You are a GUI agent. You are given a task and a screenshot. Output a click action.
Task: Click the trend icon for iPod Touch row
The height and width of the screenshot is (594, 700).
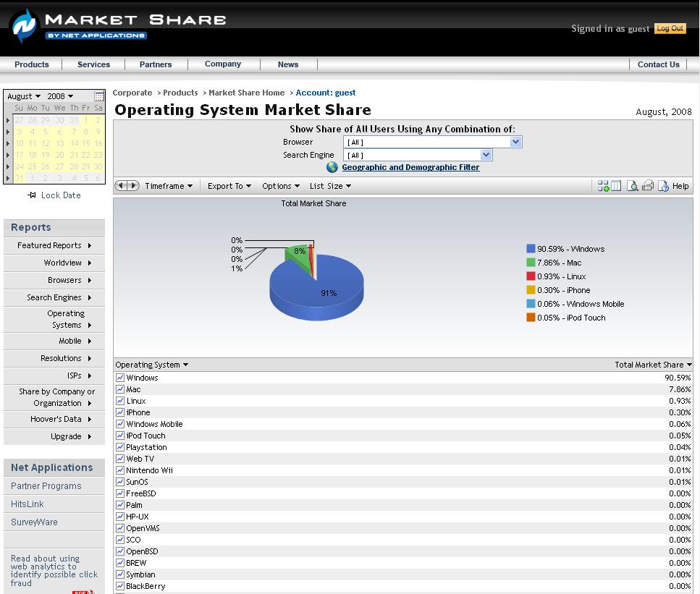[x=120, y=436]
